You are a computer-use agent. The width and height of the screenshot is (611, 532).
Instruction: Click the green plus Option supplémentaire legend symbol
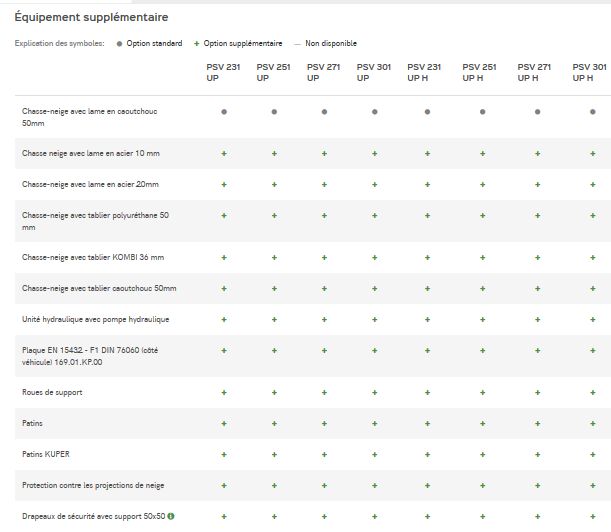pos(197,44)
